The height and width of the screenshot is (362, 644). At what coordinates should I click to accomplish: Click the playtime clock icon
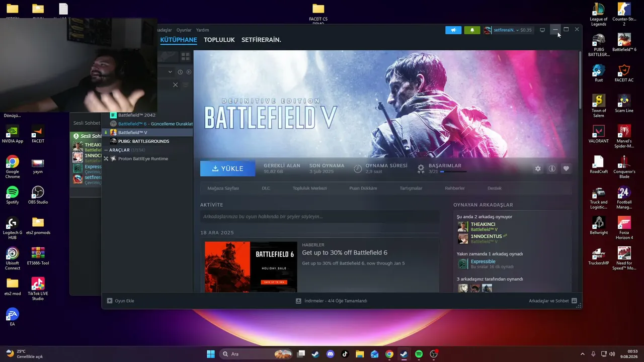[x=358, y=168]
